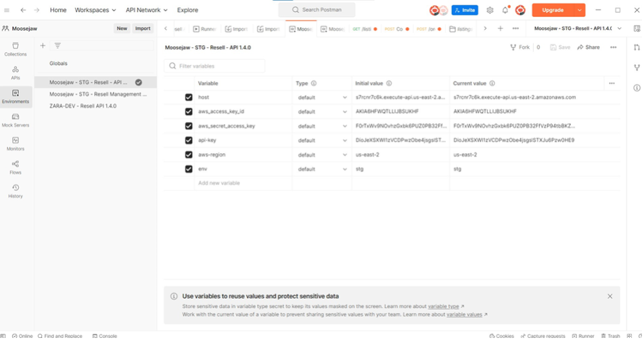This screenshot has width=644, height=340.
Task: Click the Type column info icon
Action: [x=313, y=83]
